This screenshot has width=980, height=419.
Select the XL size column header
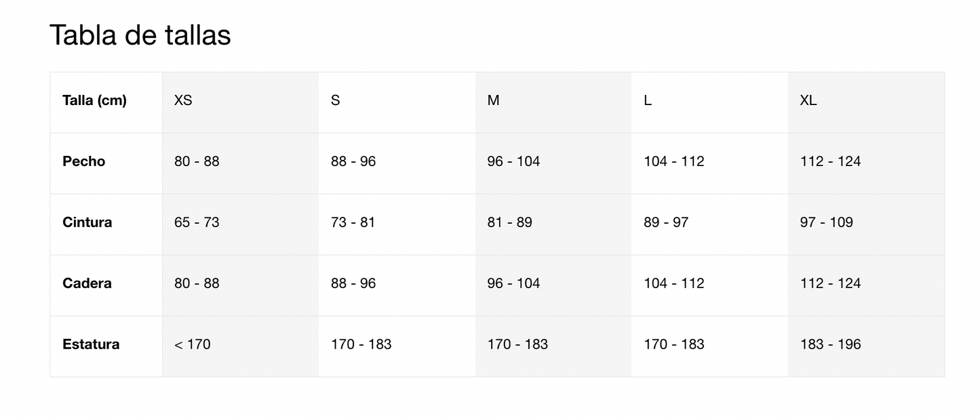point(808,100)
